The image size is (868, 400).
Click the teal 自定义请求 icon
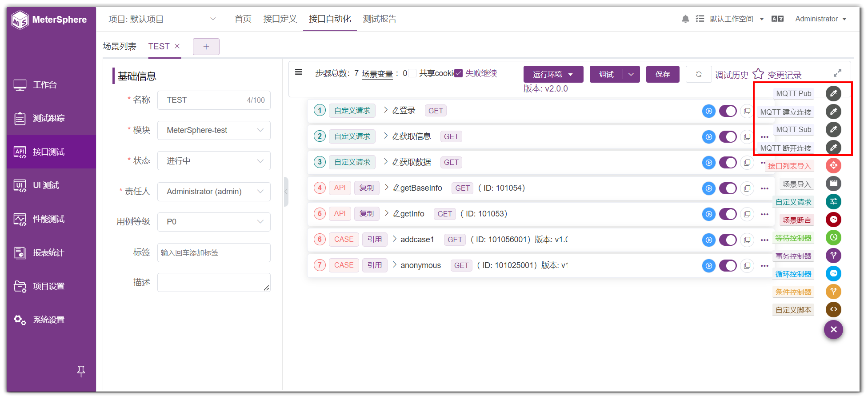point(833,201)
